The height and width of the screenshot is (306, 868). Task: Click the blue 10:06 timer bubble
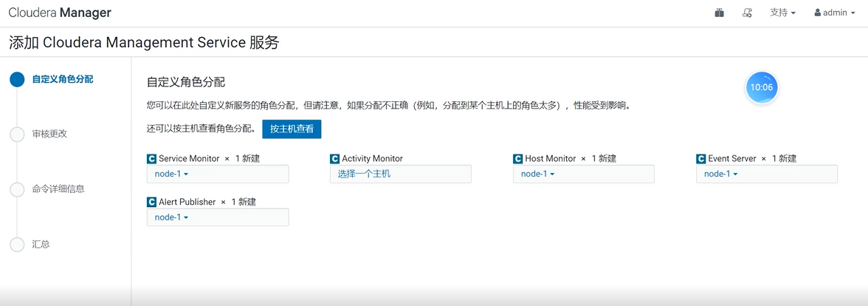[x=762, y=87]
